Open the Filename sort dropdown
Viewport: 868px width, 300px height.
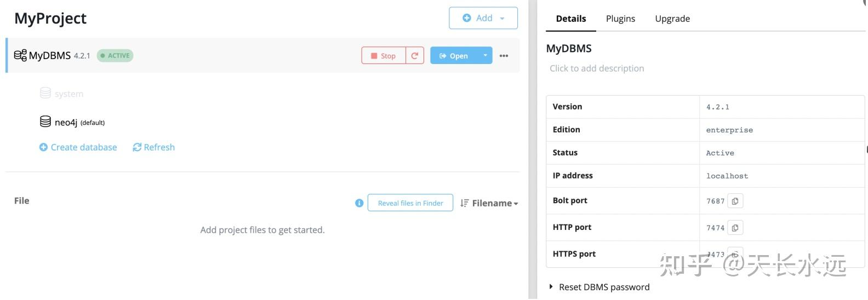(495, 203)
